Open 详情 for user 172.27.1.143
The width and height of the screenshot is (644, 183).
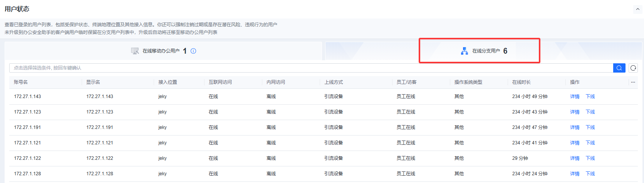click(575, 97)
